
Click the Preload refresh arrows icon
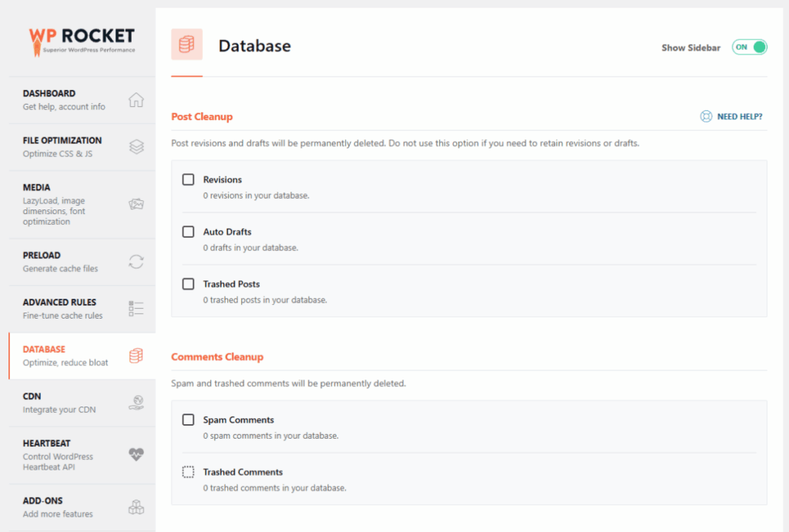click(136, 262)
